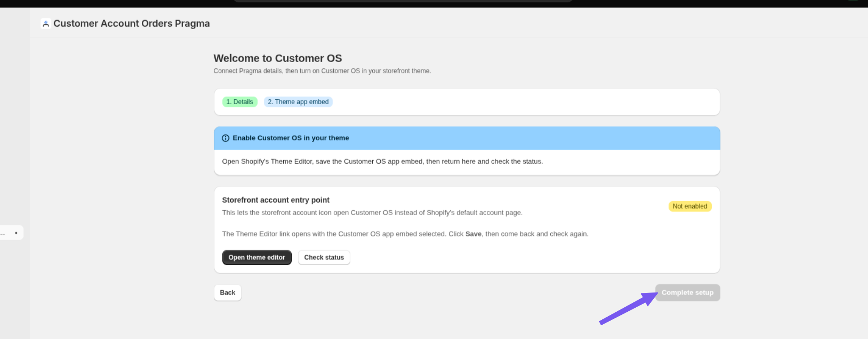
Task: Click the text 'This lets the storefront account icon'
Action: point(372,213)
